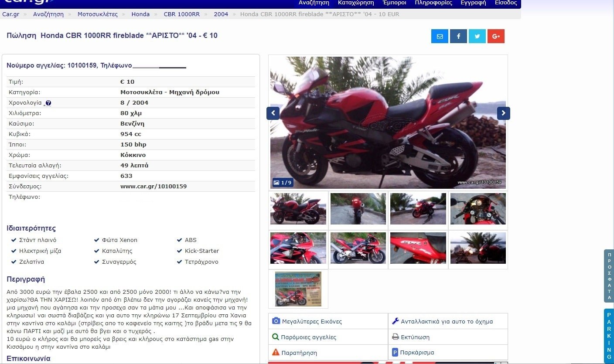
Task: Click the Kick-Starter feature checkmark
Action: tap(180, 251)
